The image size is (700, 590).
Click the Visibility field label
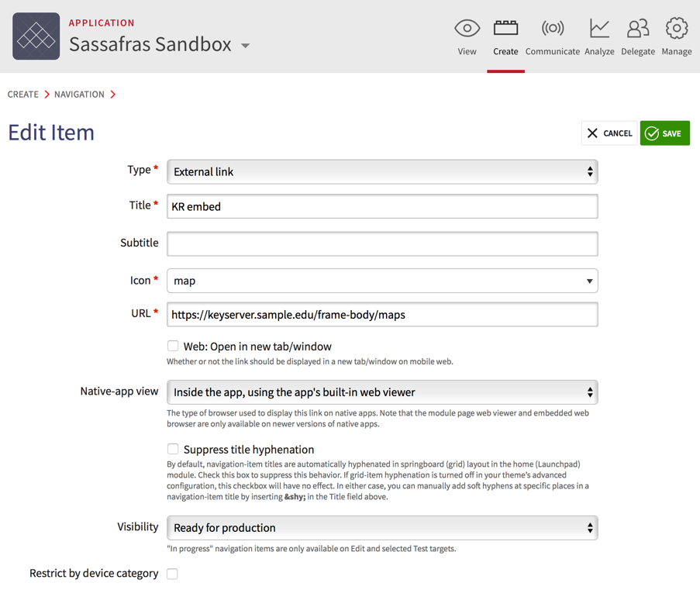click(x=137, y=526)
